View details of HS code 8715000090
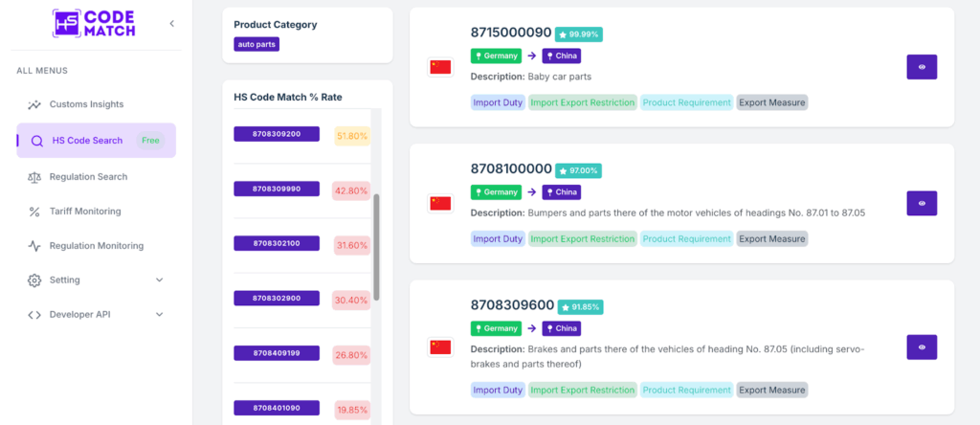This screenshot has height=425, width=980. click(921, 67)
